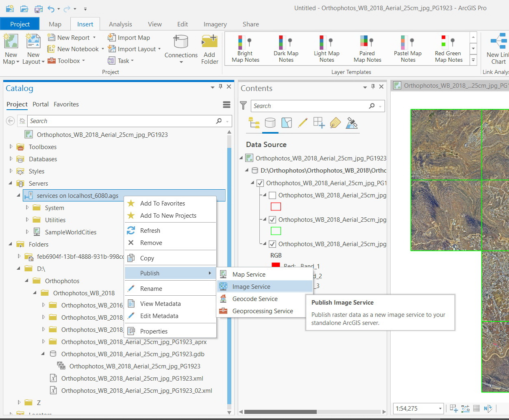
Task: Open the Portal tab in Catalog
Action: 41,104
